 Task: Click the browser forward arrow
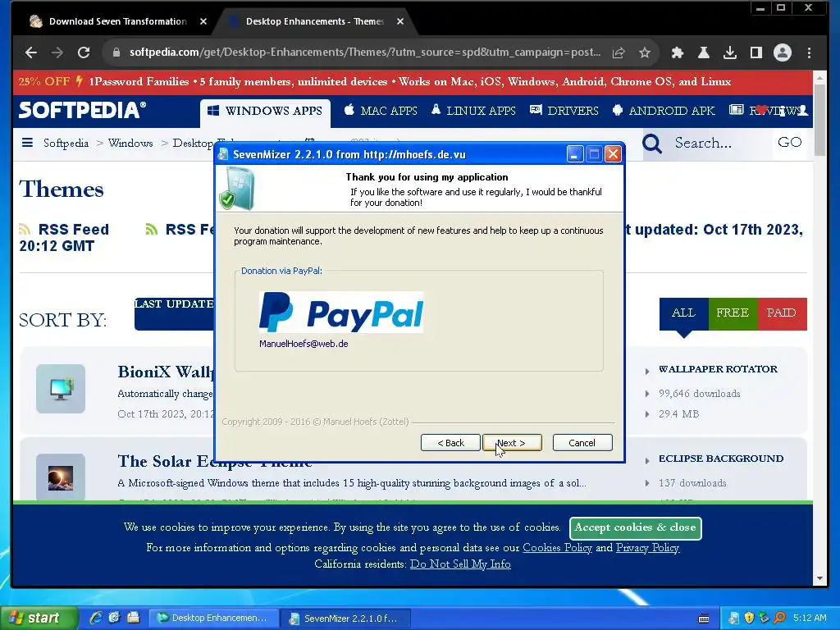point(57,52)
